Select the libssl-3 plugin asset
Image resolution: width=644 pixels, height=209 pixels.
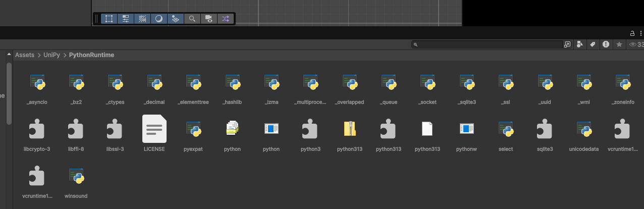[115, 135]
